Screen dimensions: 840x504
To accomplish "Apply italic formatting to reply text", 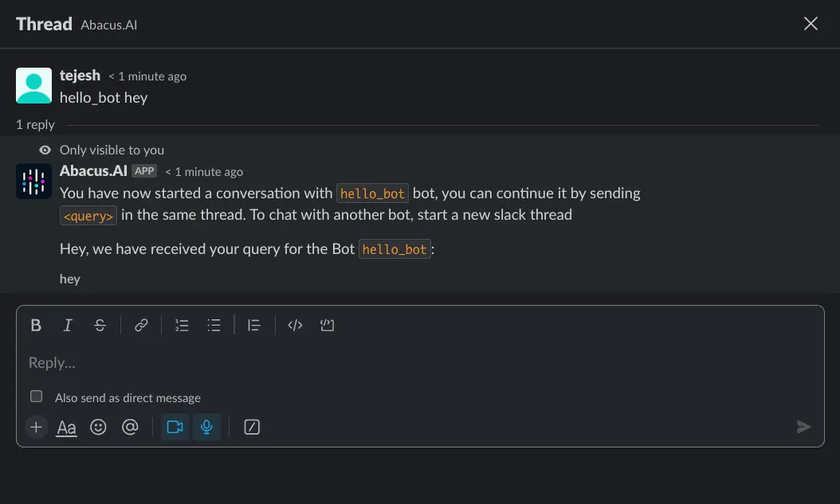I will [x=68, y=325].
